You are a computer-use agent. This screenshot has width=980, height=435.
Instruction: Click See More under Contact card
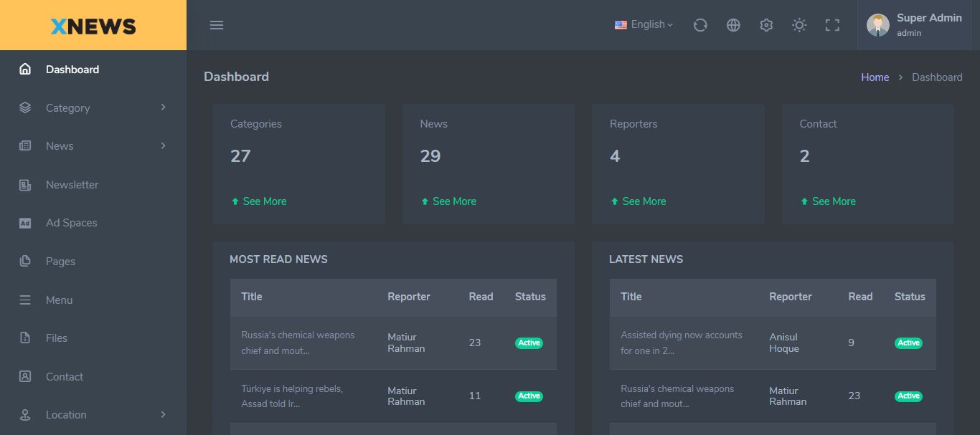coord(828,201)
